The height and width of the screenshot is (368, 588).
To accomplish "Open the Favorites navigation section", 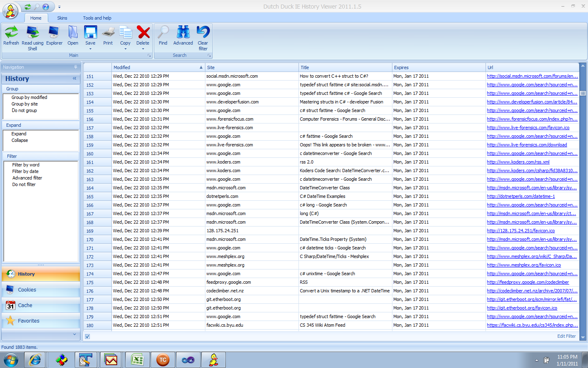I will (x=40, y=321).
